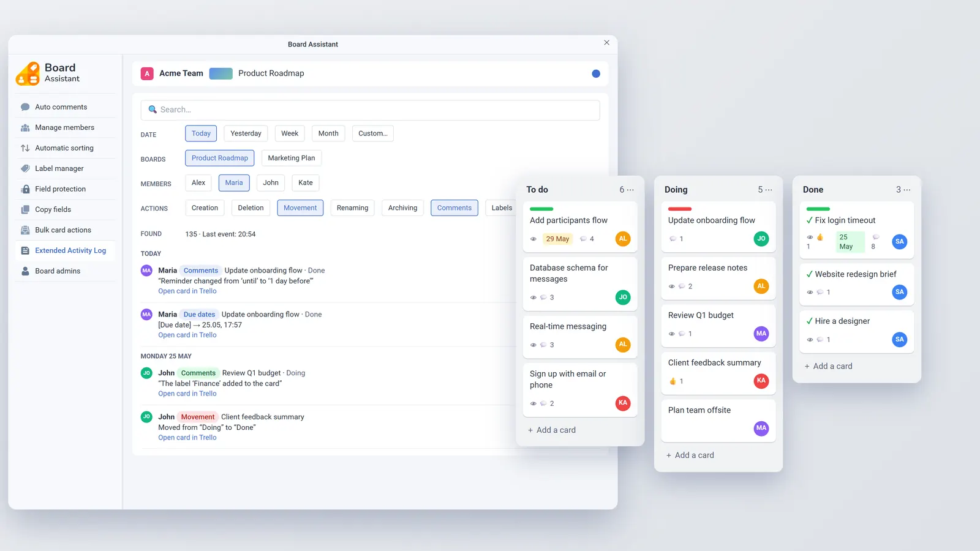Add a card to the To do list
980x551 pixels.
tap(552, 430)
